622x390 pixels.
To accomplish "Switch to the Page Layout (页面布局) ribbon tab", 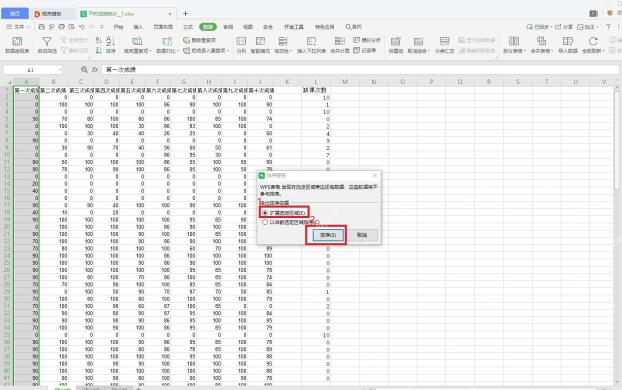I will click(163, 27).
